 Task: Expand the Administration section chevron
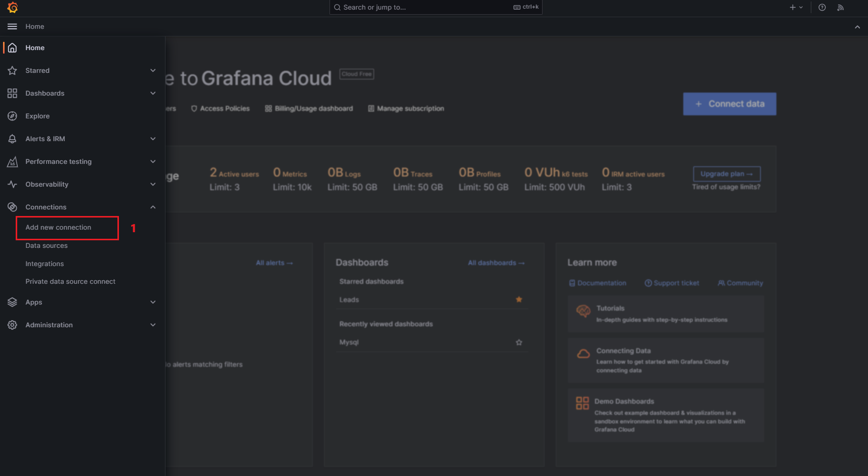153,325
